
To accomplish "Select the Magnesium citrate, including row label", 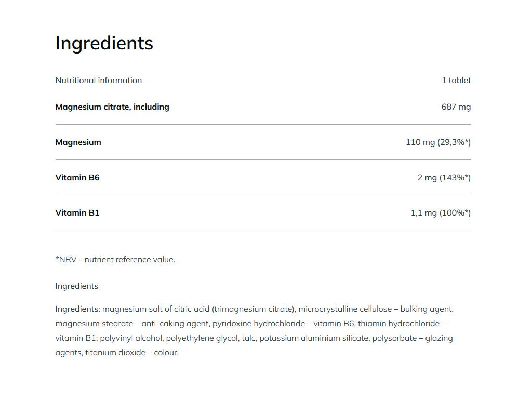I will pos(112,107).
